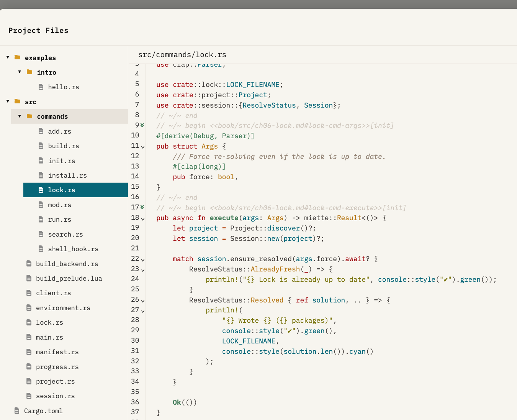Image resolution: width=517 pixels, height=420 pixels.
Task: Collapse the examples folder tree arrow
Action: click(8, 57)
